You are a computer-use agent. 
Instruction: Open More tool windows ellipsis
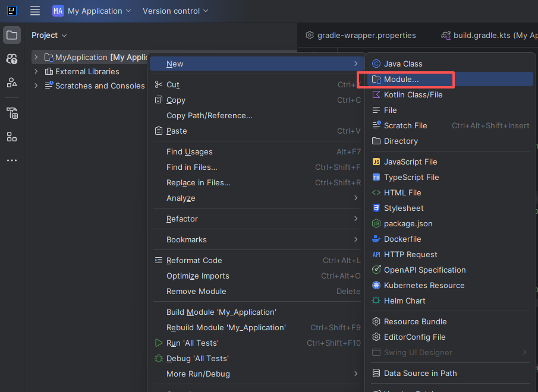[12, 160]
